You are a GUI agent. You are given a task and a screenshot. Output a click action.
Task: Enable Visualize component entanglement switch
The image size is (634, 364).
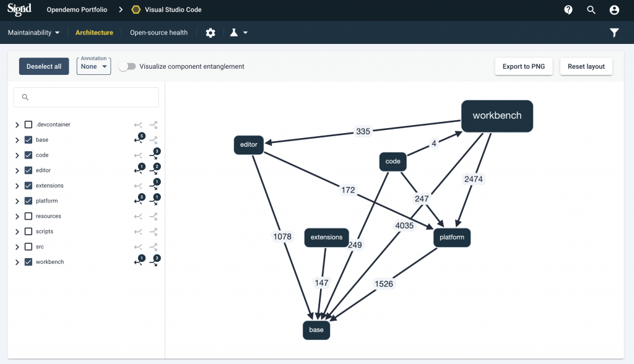127,66
